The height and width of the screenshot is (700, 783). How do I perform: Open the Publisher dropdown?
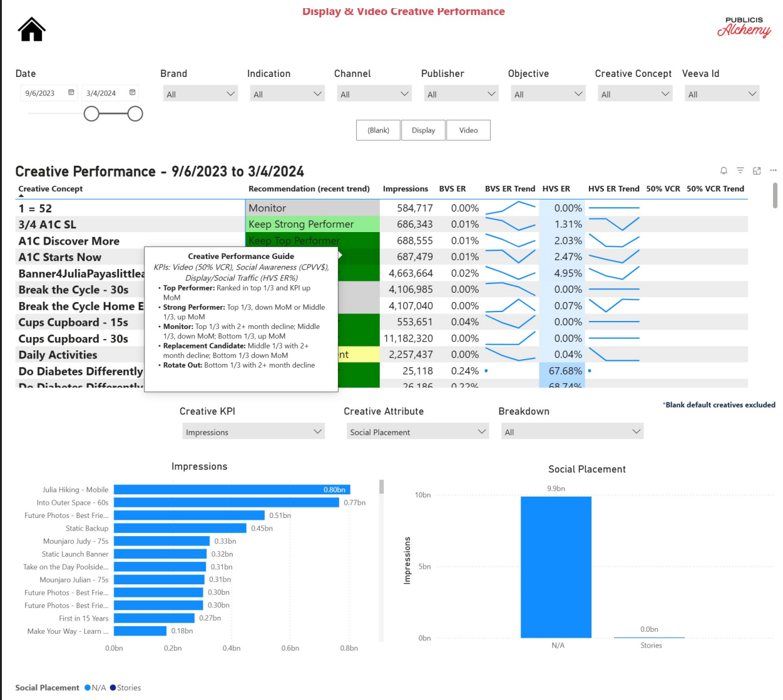coord(461,94)
